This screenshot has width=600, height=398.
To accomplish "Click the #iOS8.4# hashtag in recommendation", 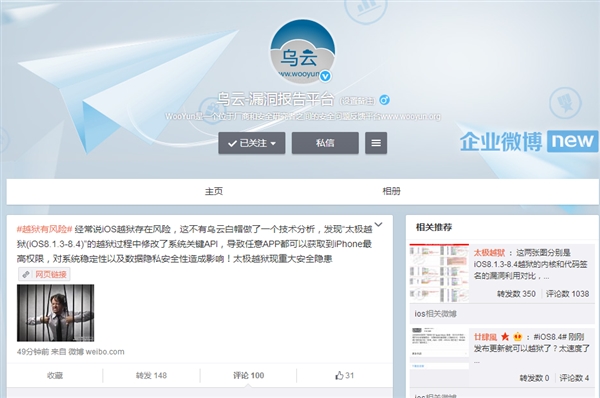I will (x=550, y=337).
